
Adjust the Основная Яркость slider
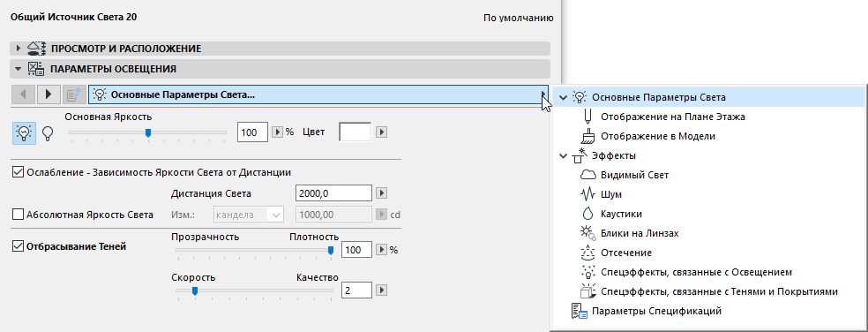(148, 132)
